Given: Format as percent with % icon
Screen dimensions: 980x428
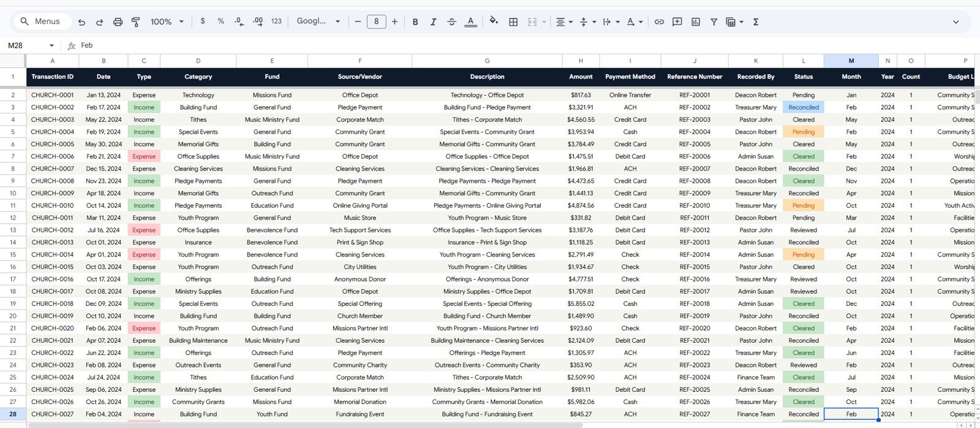Looking at the screenshot, I should coord(221,21).
